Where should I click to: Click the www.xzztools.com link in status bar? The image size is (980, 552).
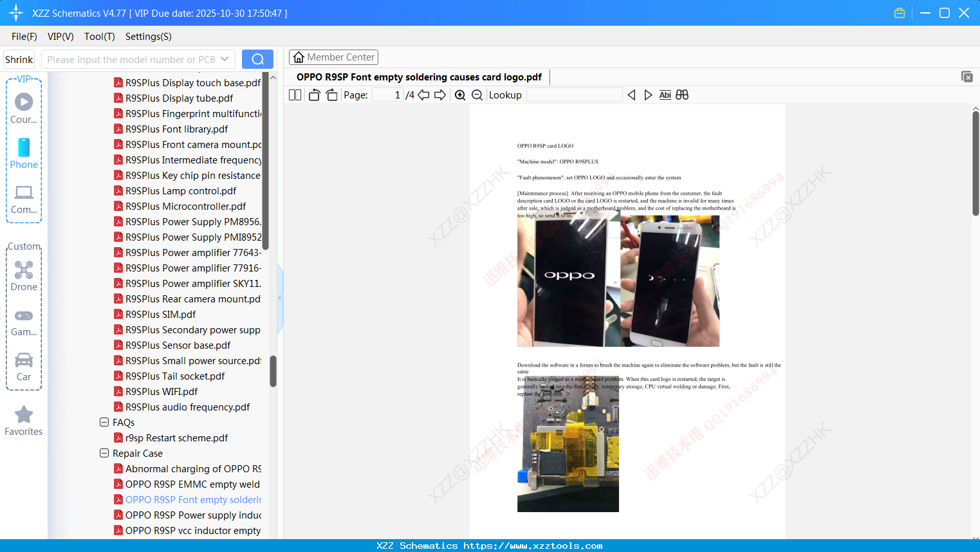(533, 546)
